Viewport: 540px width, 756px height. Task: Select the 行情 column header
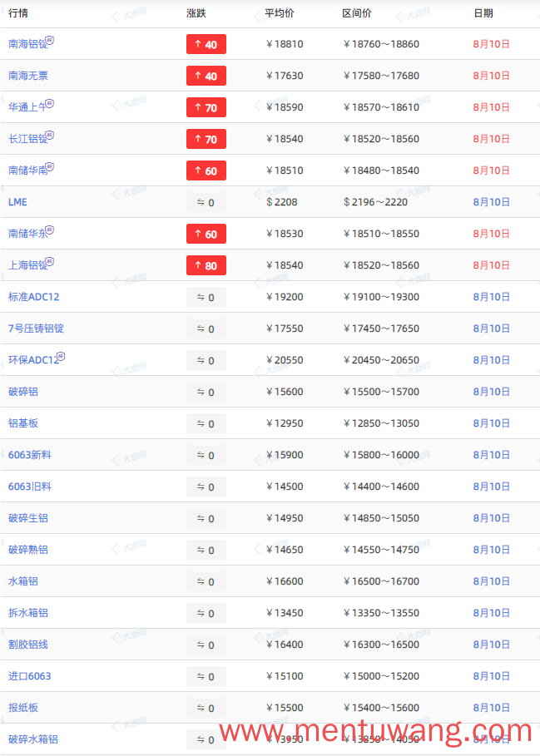(18, 13)
